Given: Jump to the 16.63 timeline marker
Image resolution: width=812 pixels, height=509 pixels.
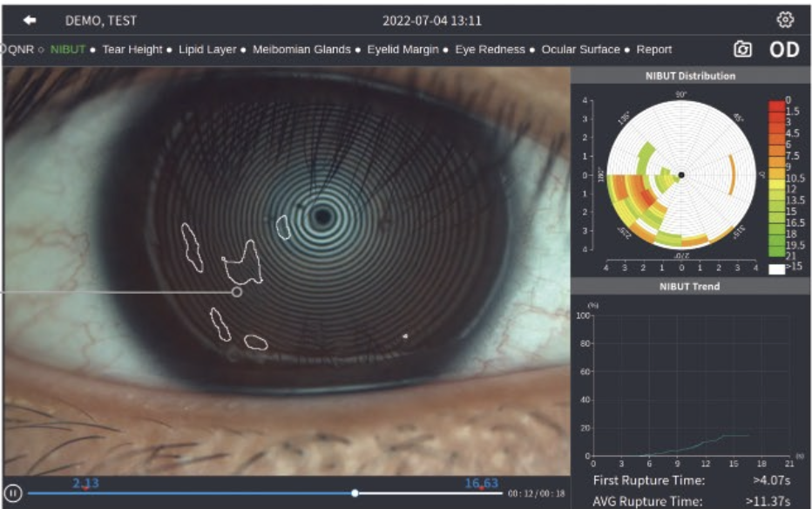Looking at the screenshot, I should pyautogui.click(x=481, y=485).
